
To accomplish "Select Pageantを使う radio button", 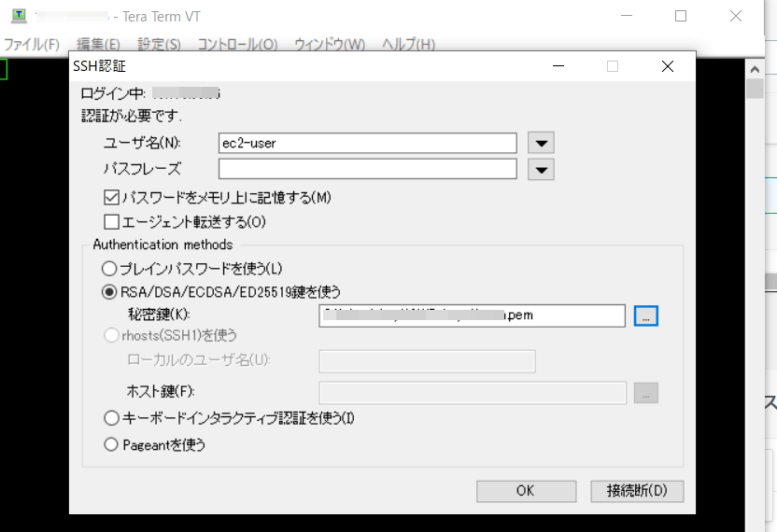I will coord(111,444).
